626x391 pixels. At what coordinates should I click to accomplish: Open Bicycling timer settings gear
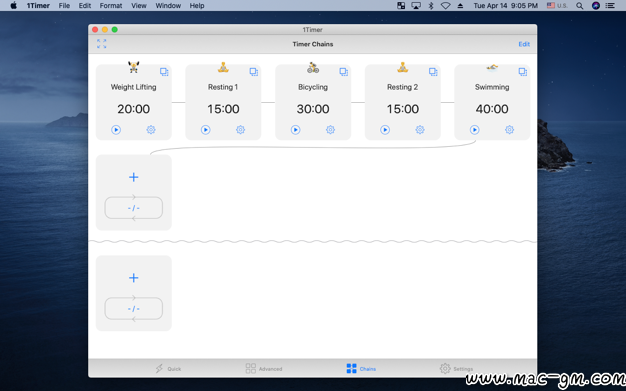click(330, 130)
